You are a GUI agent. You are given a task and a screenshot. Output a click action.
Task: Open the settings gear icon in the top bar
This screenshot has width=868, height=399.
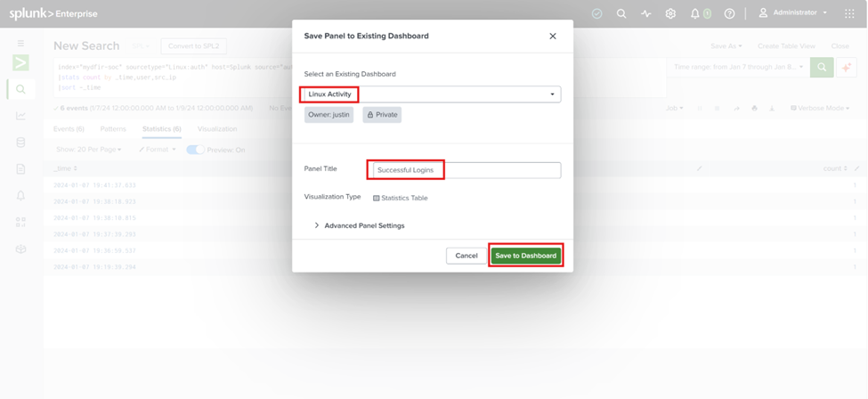pyautogui.click(x=670, y=14)
